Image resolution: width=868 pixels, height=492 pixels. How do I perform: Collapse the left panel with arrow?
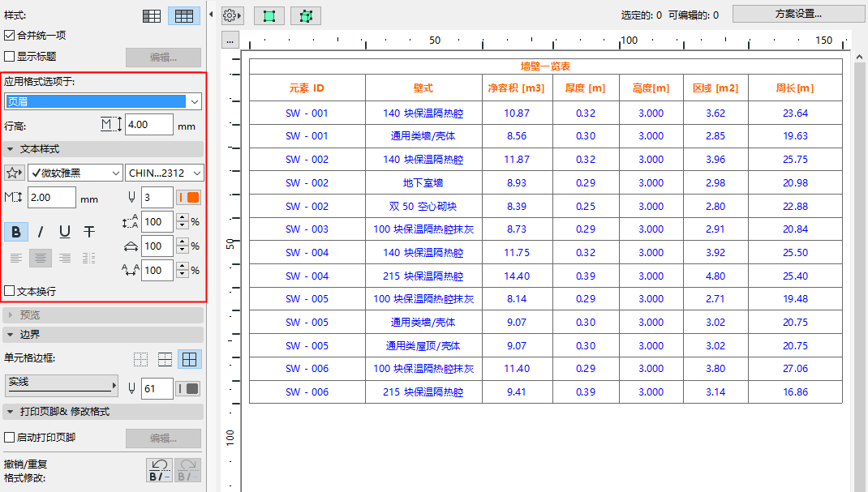point(211,15)
